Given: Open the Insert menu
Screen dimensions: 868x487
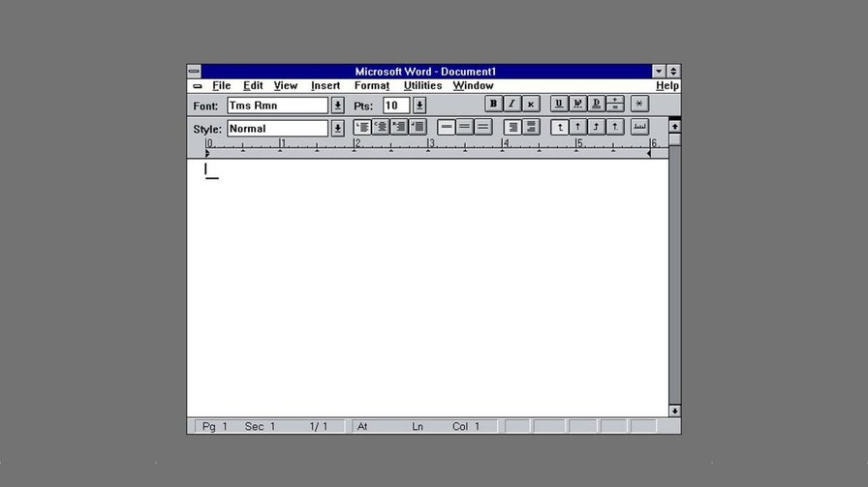Looking at the screenshot, I should 325,86.
